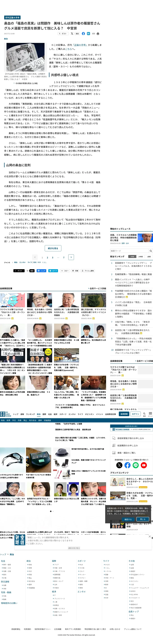This screenshot has width=153, height=644.
Task: Select the '外交' sub-navigation item
Action: point(14,421)
